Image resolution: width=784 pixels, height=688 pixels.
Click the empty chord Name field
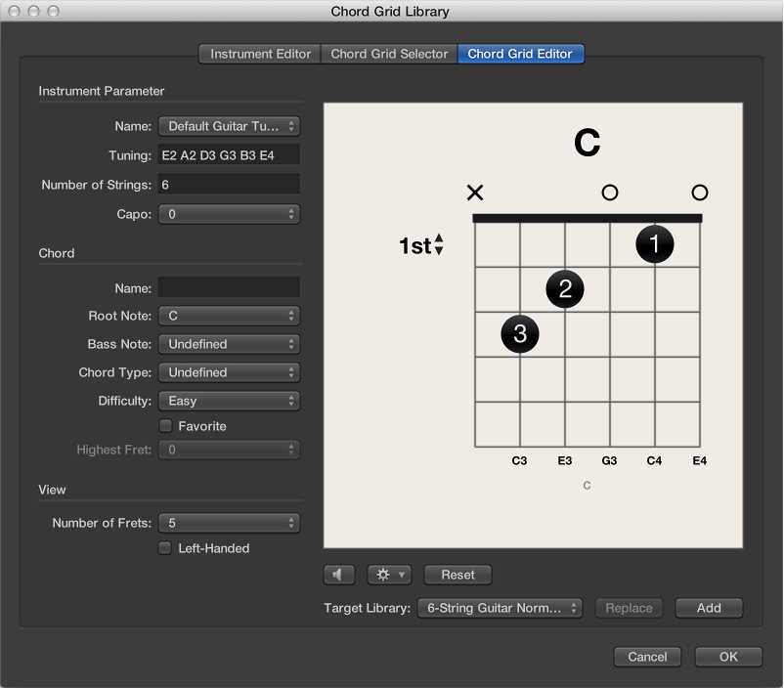(x=229, y=287)
